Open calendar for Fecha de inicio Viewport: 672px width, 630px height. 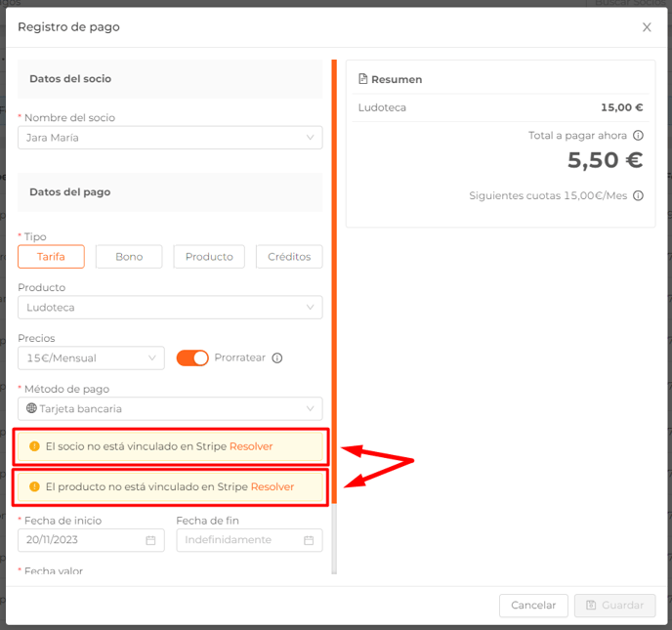[x=150, y=540]
